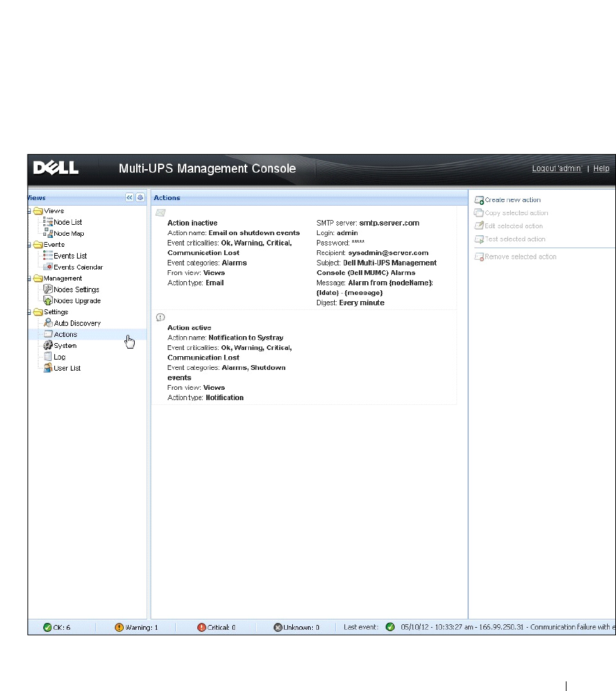The height and width of the screenshot is (691, 616).
Task: Open Node List in the tree
Action: pos(68,222)
